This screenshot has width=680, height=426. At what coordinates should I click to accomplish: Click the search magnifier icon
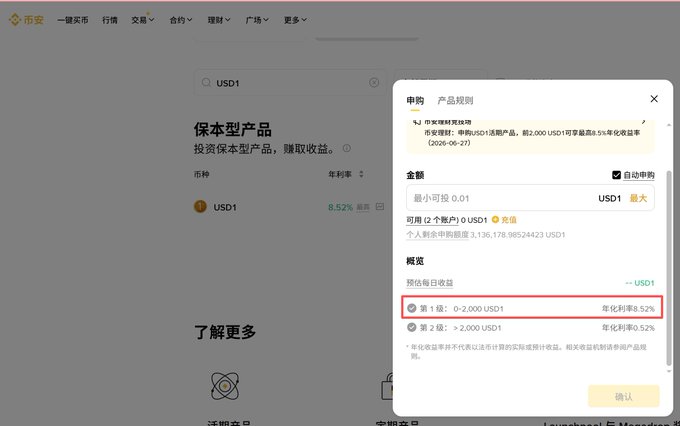[206, 82]
